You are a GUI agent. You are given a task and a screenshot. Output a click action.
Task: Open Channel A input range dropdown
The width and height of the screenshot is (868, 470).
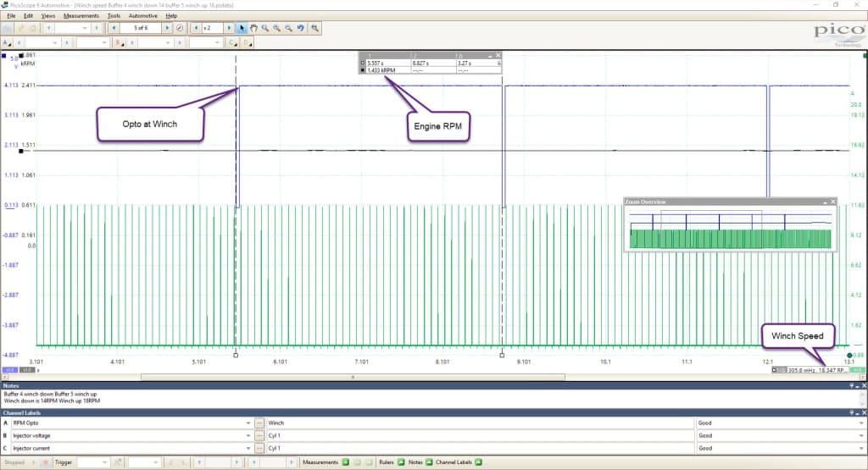[x=42, y=42]
